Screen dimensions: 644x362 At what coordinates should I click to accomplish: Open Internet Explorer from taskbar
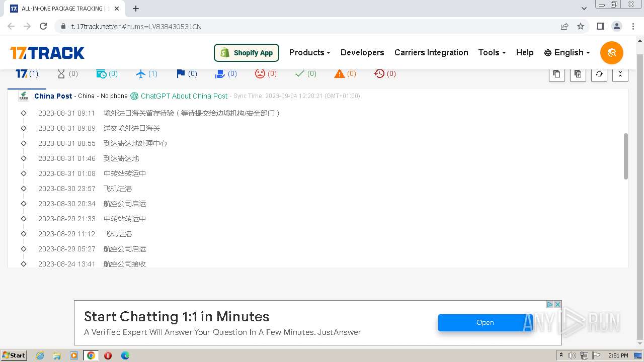pos(40,355)
